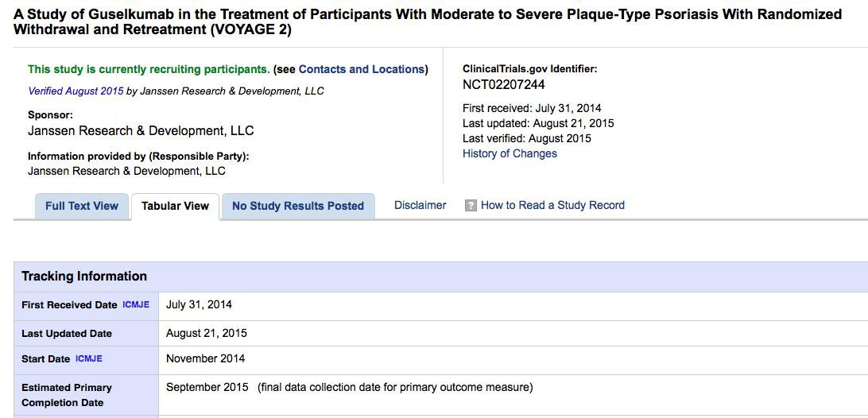Click ICMJE link beside Start Date
Image resolution: width=868 pixels, height=418 pixels.
89,359
